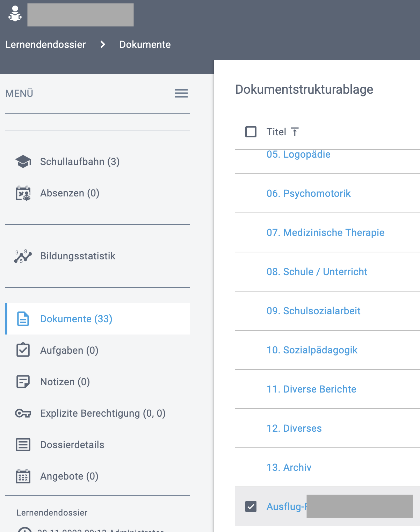Screen dimensions: 420x532
Task: Collapse the menu with the hamburger icon
Action: pos(181,93)
